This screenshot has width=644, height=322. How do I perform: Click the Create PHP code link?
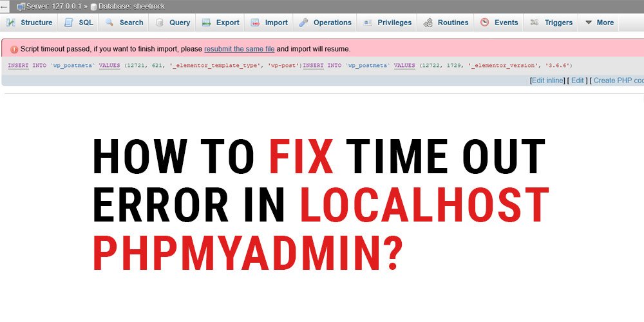pos(618,80)
